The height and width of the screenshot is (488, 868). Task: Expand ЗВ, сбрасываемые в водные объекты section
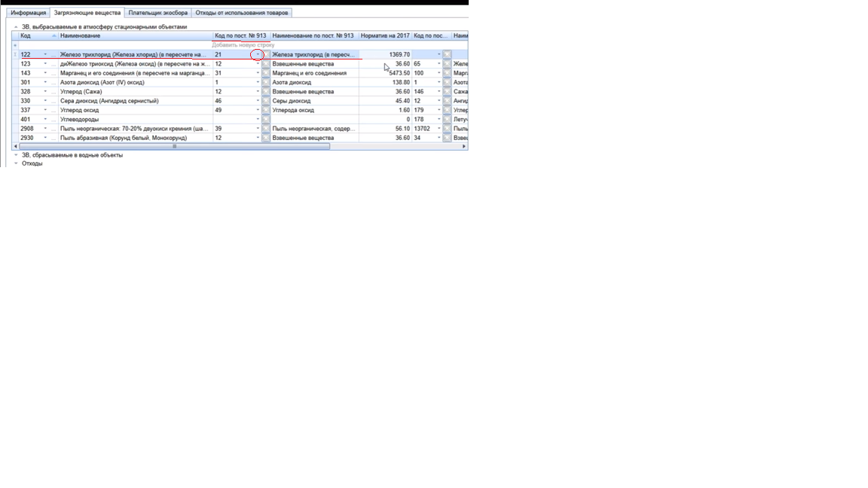point(16,155)
